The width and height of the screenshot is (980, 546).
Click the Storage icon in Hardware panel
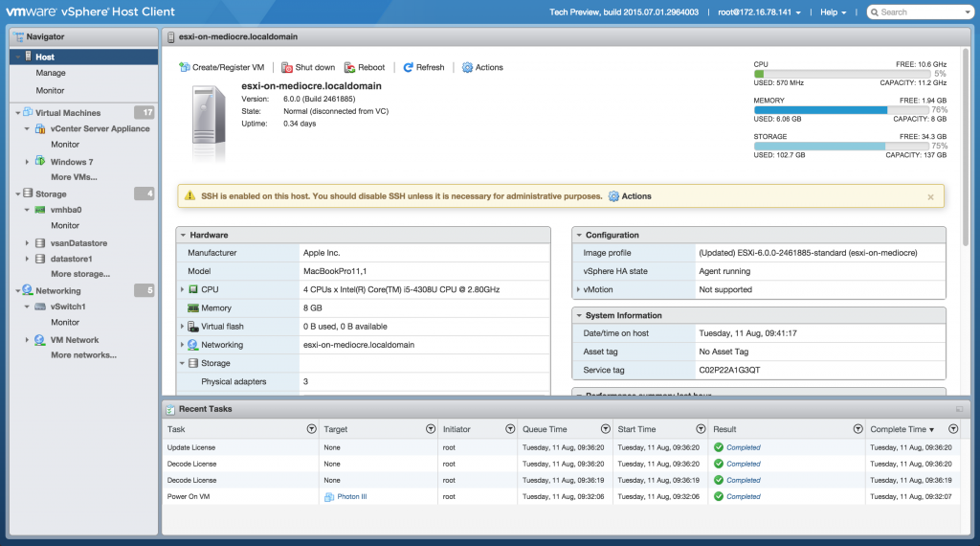pos(193,363)
